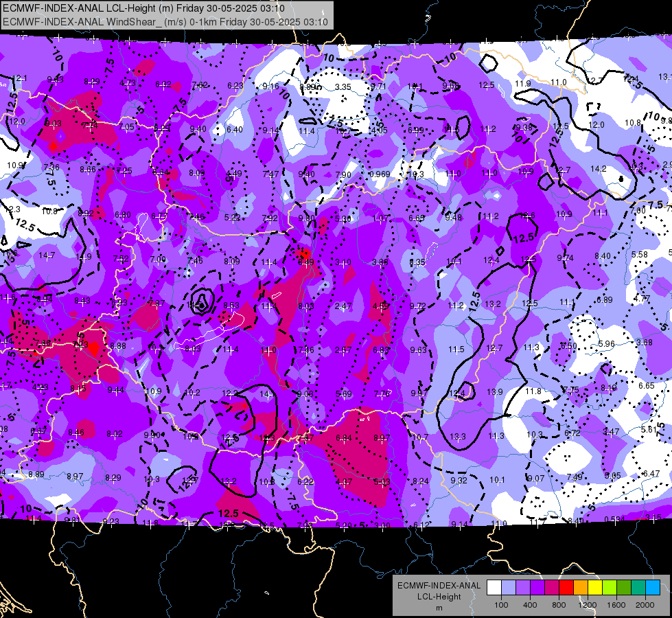Click the yellow legend color swatch
672x618 pixels.
click(x=595, y=587)
